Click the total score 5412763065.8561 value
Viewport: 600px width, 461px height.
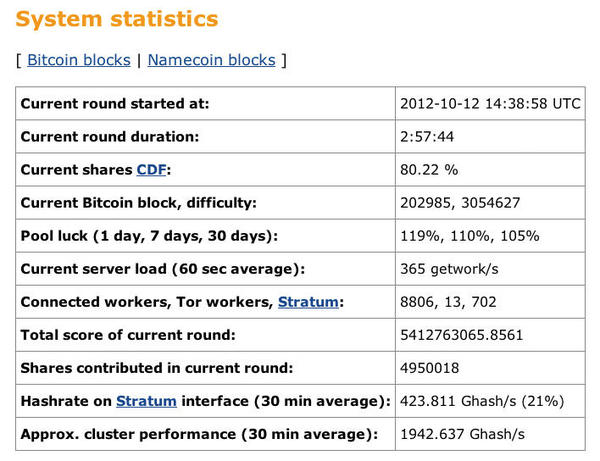461,335
